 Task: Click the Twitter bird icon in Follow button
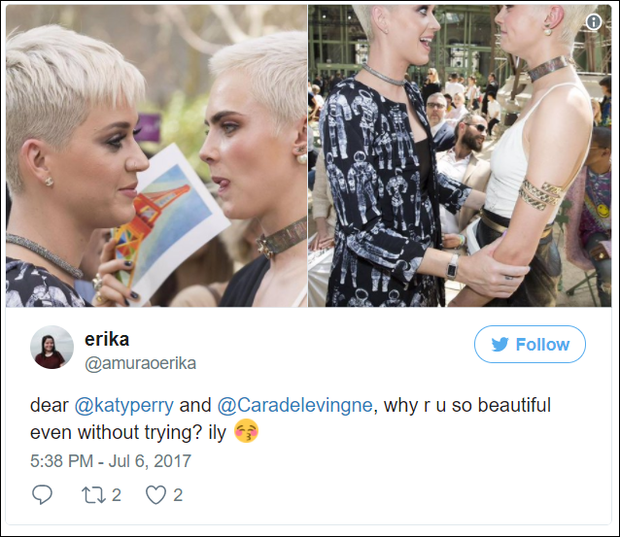tap(500, 344)
